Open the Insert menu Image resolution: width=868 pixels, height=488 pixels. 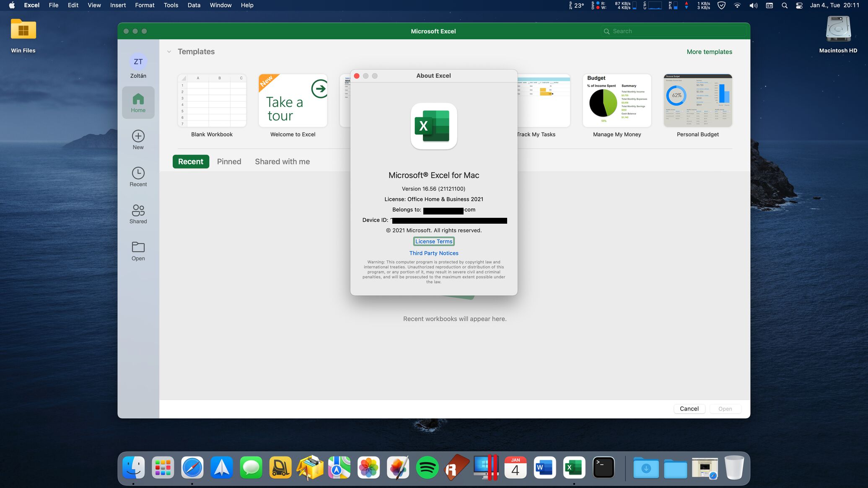118,5
